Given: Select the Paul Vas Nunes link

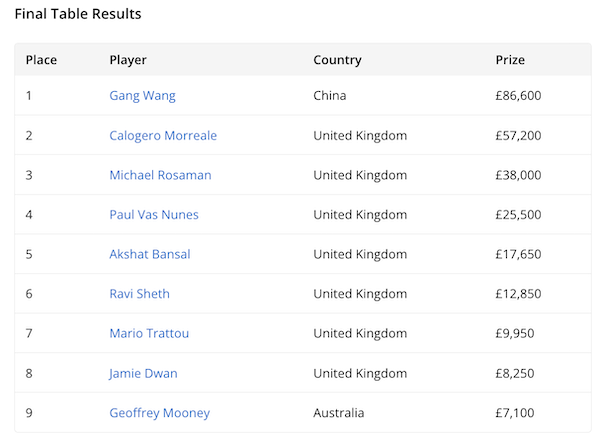Looking at the screenshot, I should (154, 215).
